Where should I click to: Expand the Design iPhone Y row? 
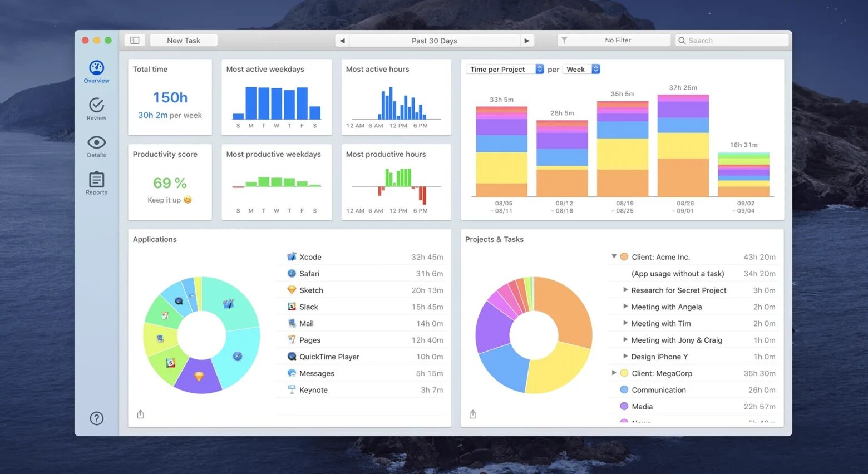(x=625, y=356)
